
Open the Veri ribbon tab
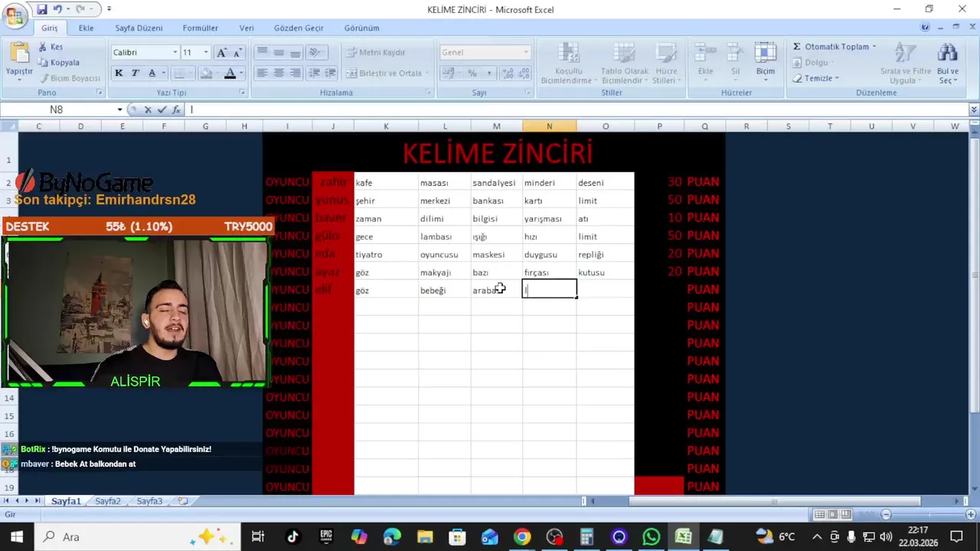(x=247, y=28)
